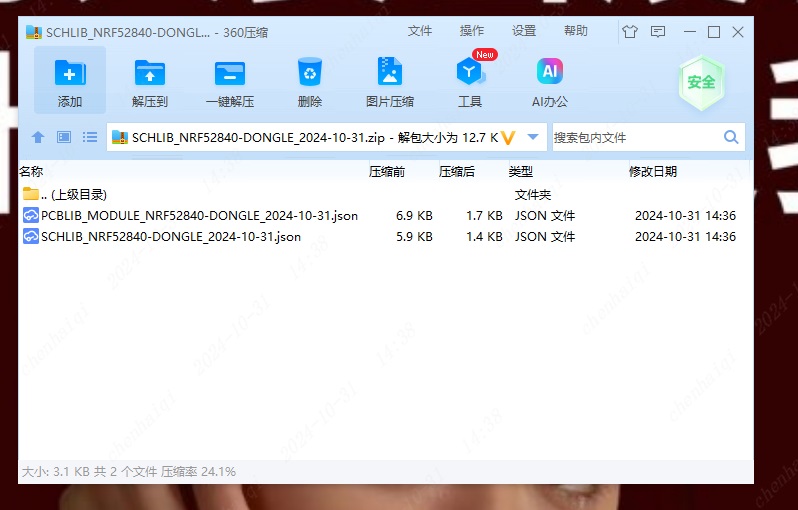Sort by the 类型 column header
This screenshot has height=510, width=798.
521,172
